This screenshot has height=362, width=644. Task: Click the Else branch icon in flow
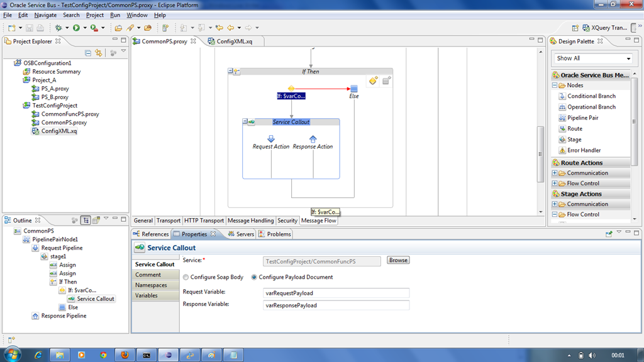click(x=354, y=89)
